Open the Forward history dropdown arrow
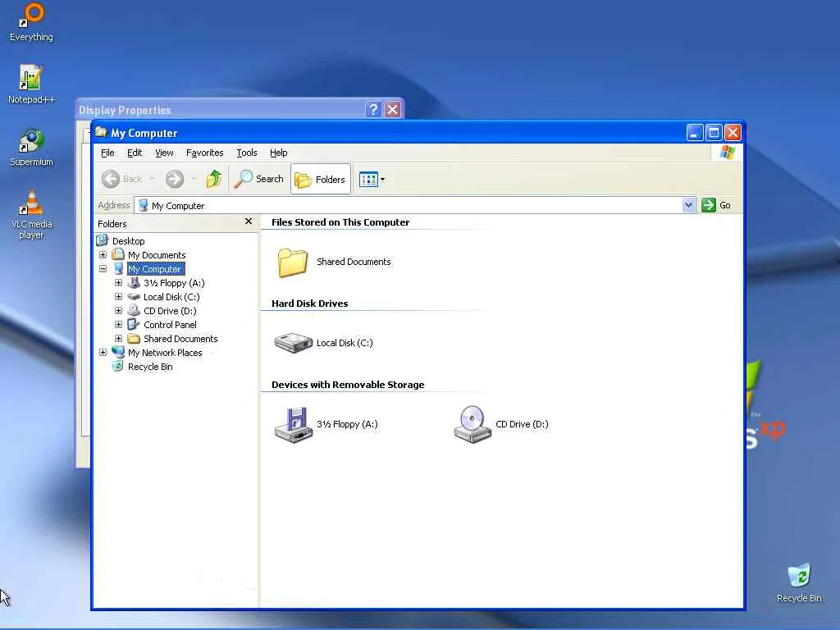Image resolution: width=840 pixels, height=630 pixels. tap(194, 179)
